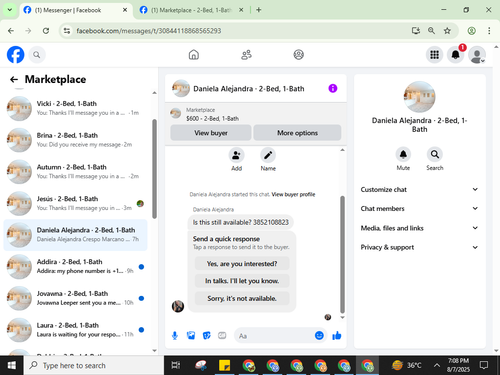Click the Chrome profile icon in the toolbar
Viewport: 500px width, 375px height.
coord(471,31)
